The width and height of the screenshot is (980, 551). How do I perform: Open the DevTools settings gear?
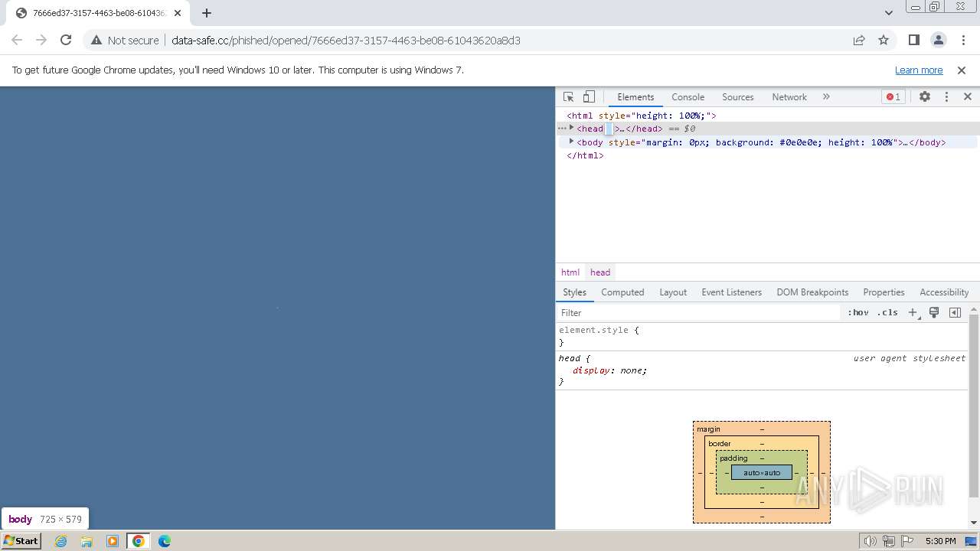[x=925, y=97]
